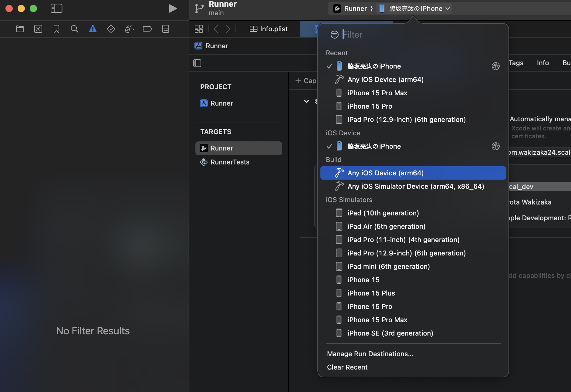This screenshot has height=392, width=571.
Task: Click the source control branch icon
Action: point(199,8)
